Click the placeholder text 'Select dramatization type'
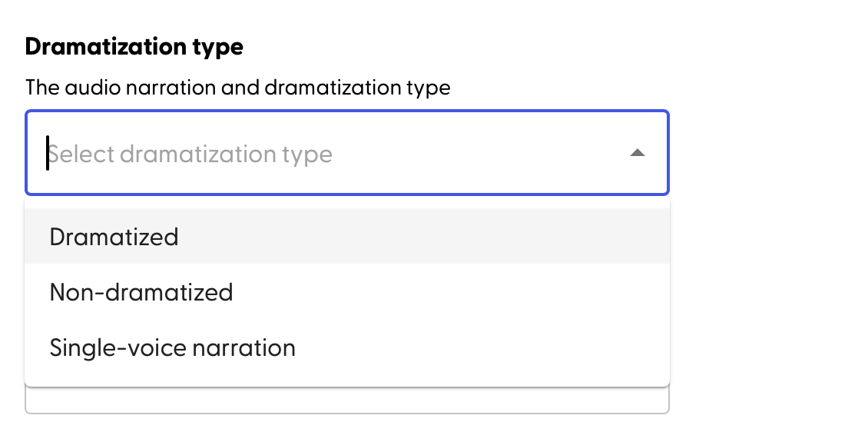 (x=190, y=154)
